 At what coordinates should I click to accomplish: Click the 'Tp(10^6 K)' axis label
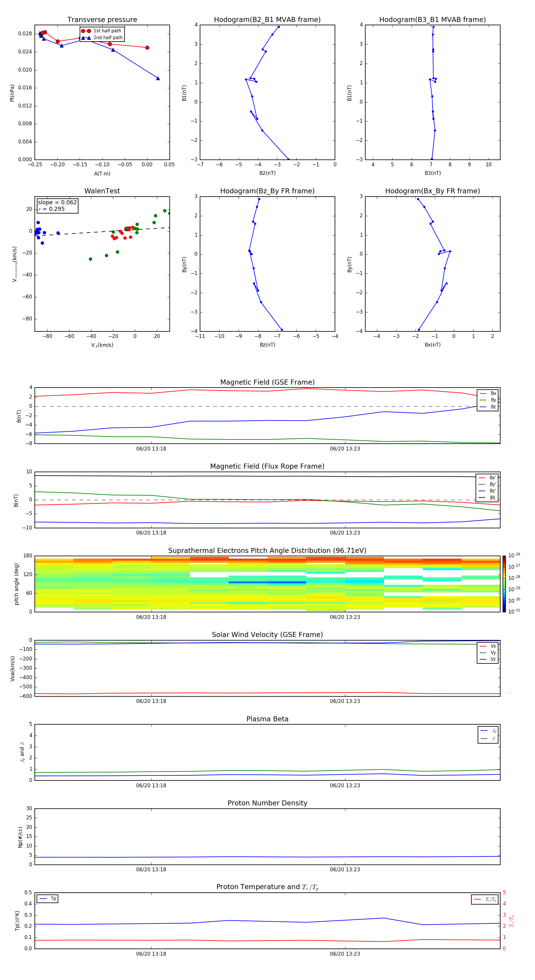(x=17, y=921)
